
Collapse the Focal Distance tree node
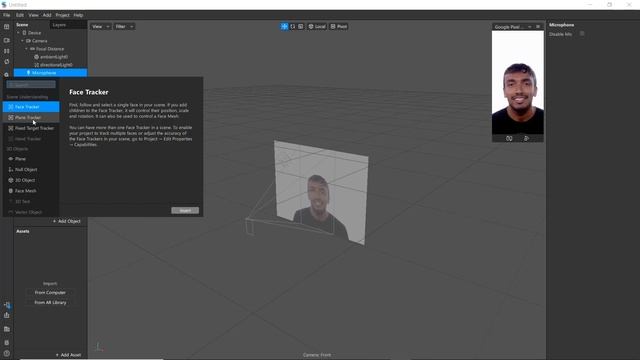(x=27, y=49)
